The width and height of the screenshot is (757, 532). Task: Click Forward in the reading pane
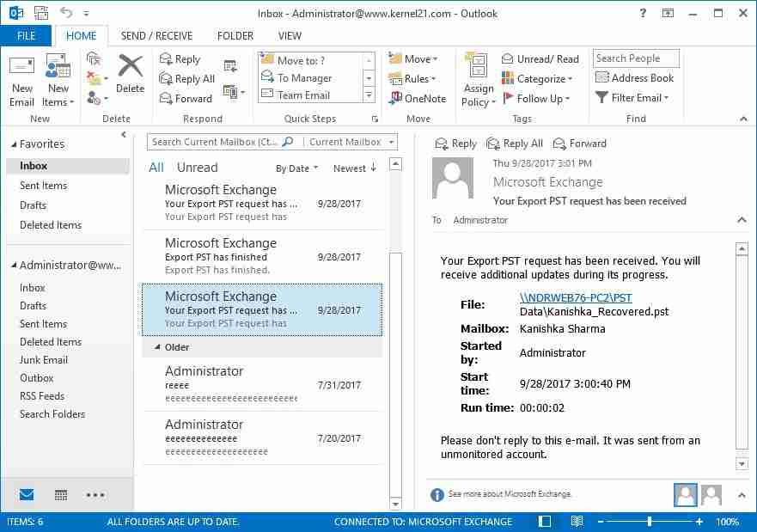click(579, 144)
